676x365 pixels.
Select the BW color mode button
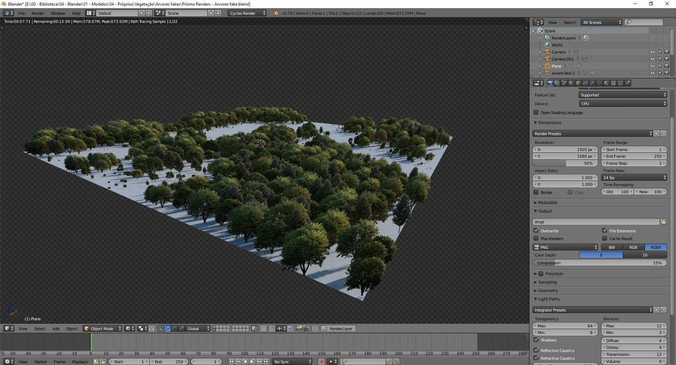click(x=612, y=247)
